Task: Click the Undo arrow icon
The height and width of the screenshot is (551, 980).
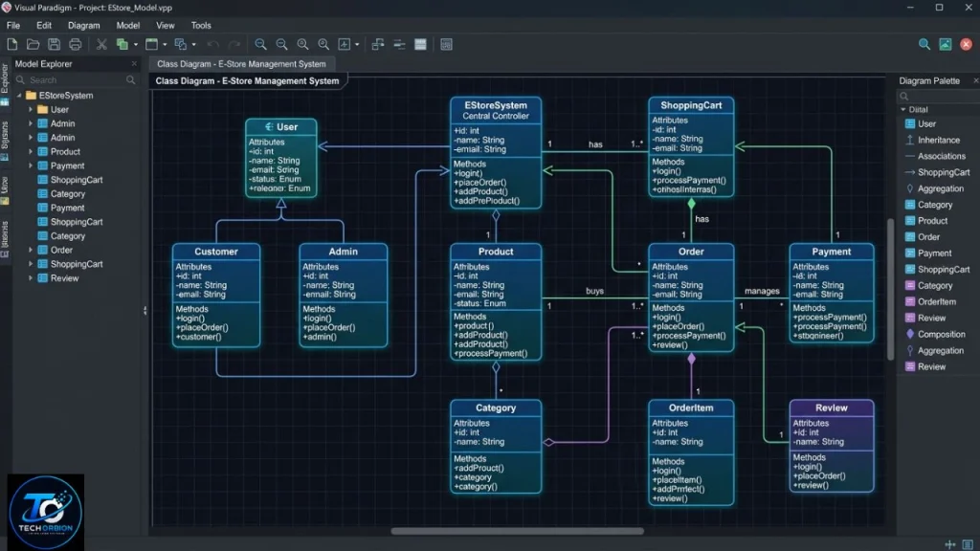Action: (213, 44)
